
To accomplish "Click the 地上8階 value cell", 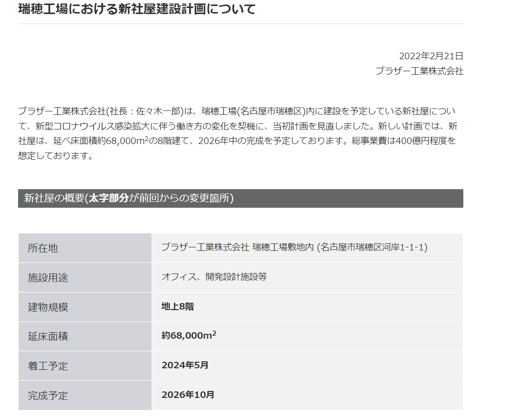I will (x=178, y=307).
